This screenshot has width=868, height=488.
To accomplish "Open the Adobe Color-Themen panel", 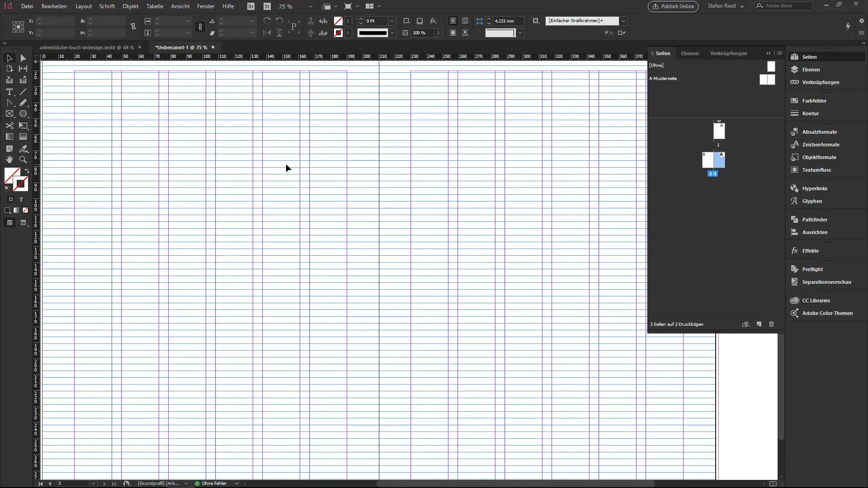I will pos(827,313).
